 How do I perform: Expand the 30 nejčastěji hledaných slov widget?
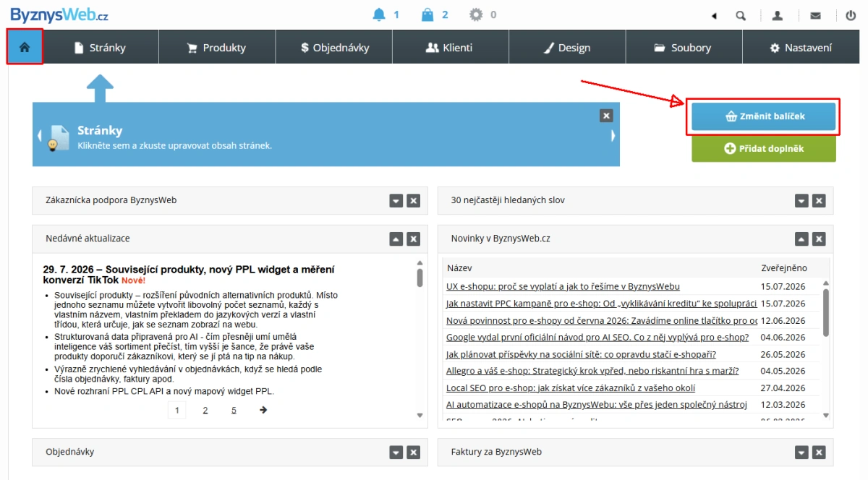coord(801,200)
